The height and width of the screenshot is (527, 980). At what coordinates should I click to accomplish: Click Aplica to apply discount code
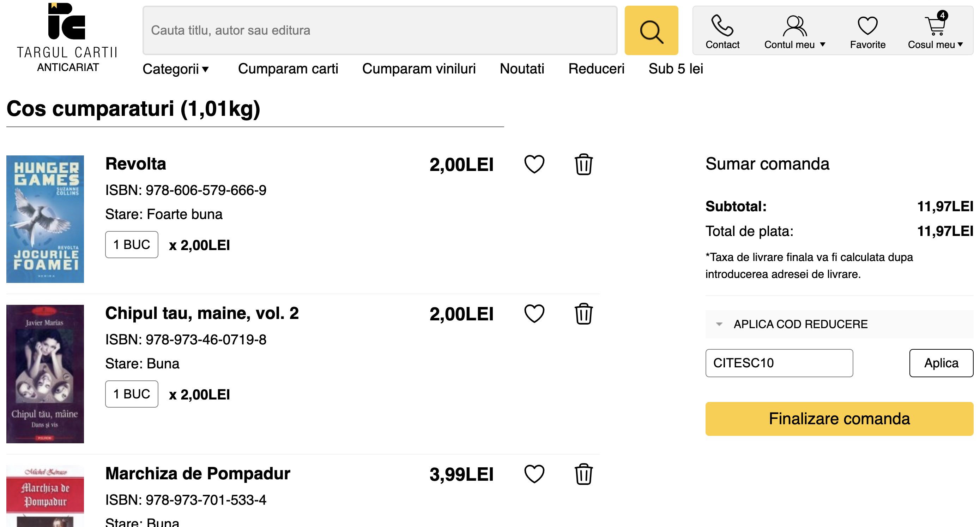tap(941, 363)
